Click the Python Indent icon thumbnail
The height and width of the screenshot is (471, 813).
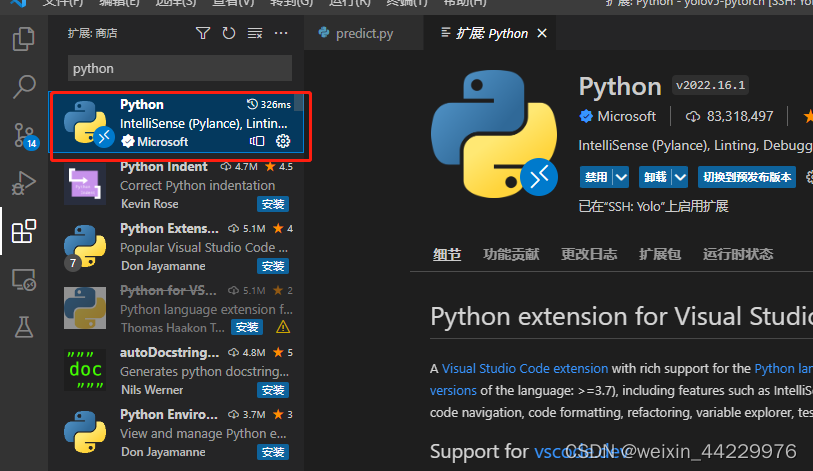click(x=85, y=185)
